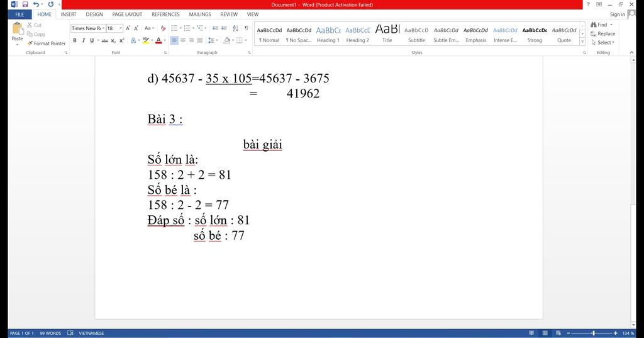Switch to the REVIEW tab

pyautogui.click(x=229, y=14)
